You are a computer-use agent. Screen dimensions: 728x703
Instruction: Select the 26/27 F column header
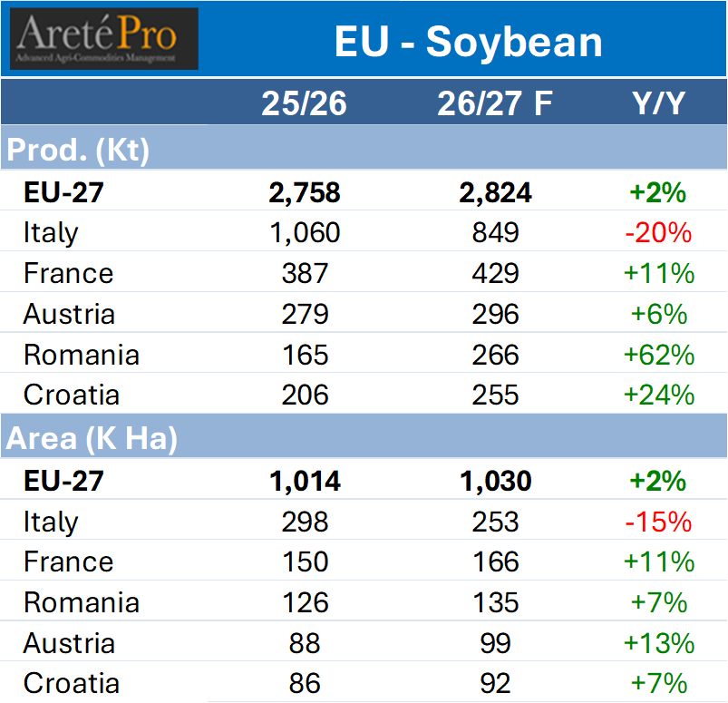click(x=494, y=103)
